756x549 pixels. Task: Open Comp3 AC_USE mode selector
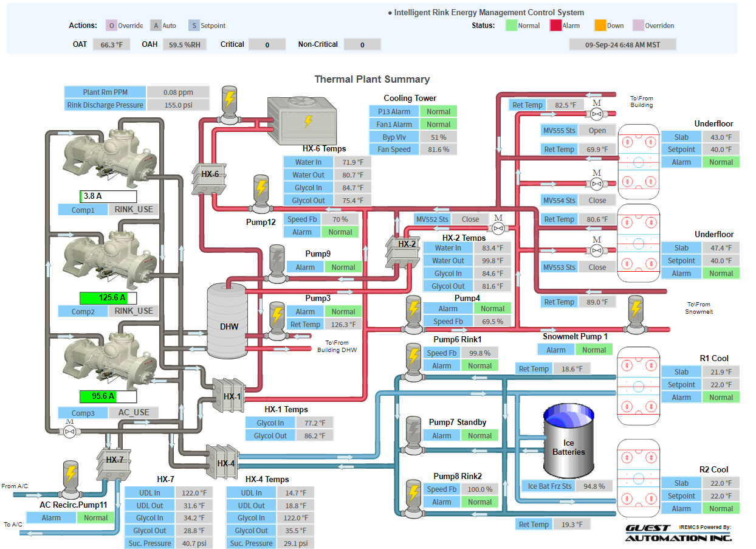click(x=133, y=413)
